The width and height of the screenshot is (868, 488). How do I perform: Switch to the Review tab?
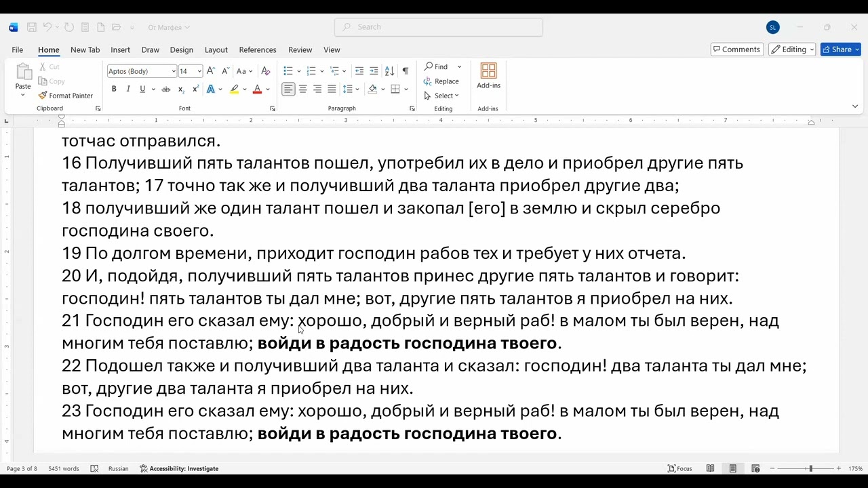pos(300,49)
